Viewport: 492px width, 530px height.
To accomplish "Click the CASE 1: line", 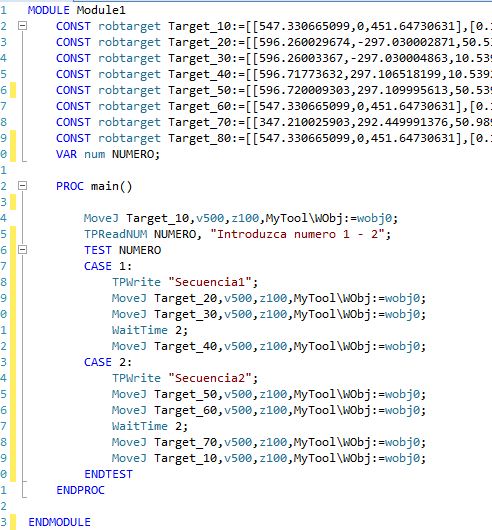I will tap(108, 266).
